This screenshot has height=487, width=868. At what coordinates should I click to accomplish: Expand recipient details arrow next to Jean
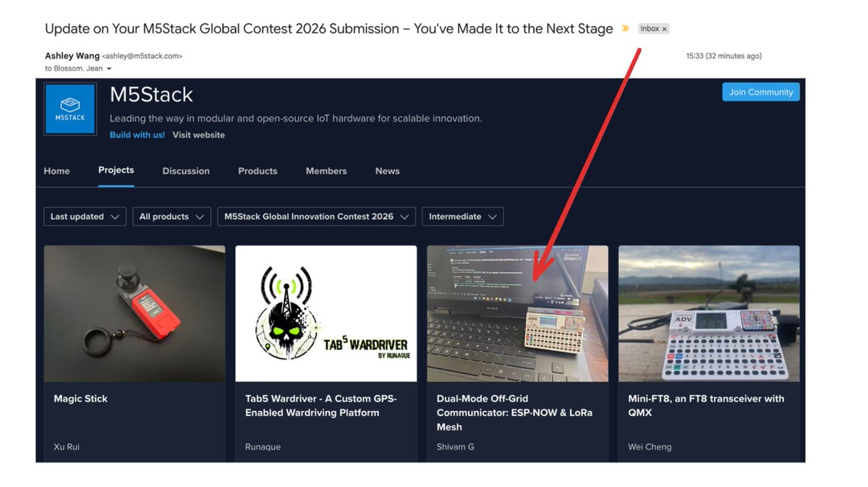[x=109, y=69]
